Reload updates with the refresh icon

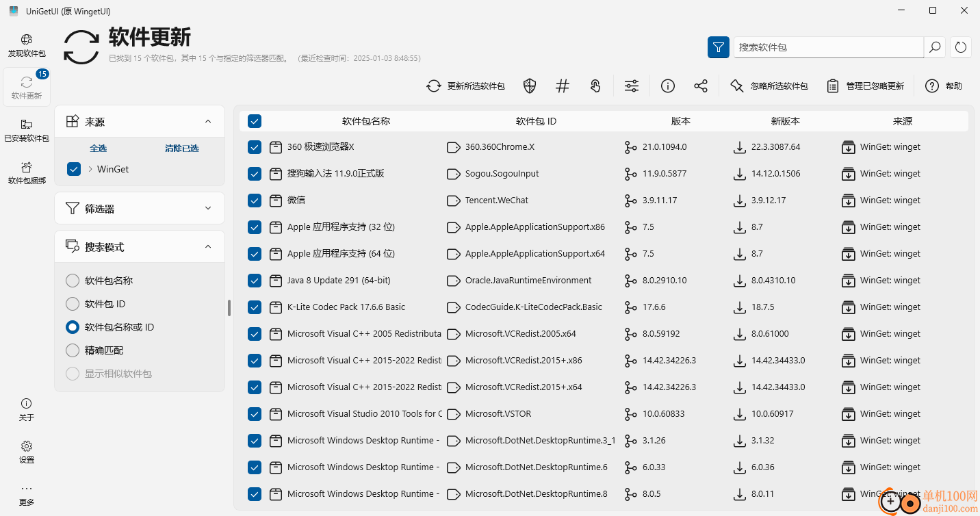(x=961, y=47)
